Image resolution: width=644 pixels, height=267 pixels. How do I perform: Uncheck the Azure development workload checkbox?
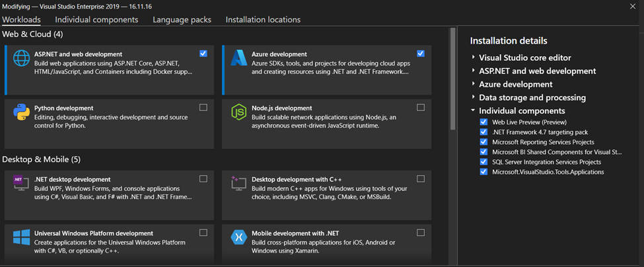click(x=421, y=54)
